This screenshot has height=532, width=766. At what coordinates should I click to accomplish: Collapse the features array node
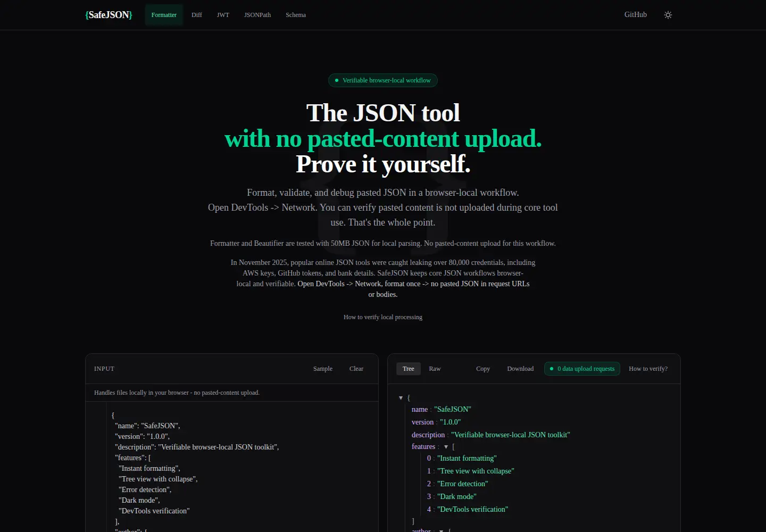pyautogui.click(x=446, y=447)
